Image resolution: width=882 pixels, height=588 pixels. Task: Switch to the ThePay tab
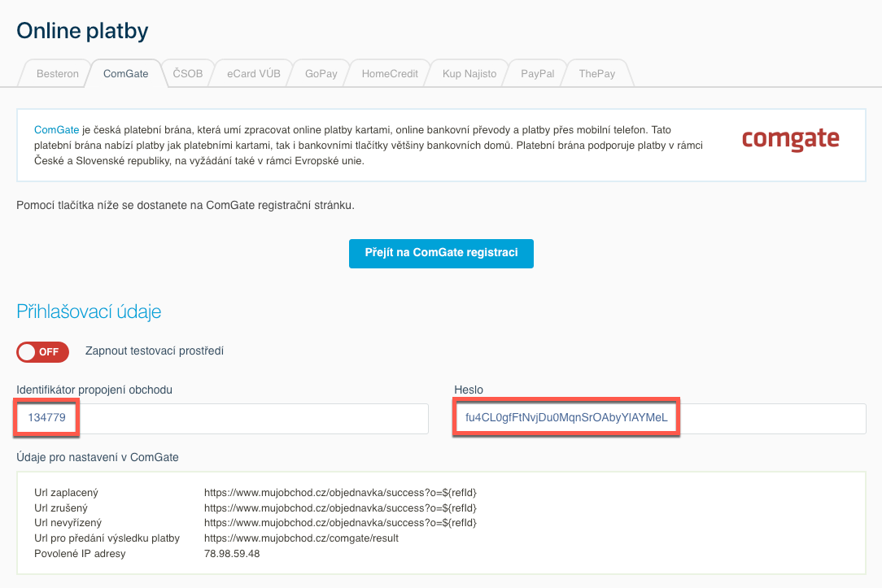coord(596,73)
